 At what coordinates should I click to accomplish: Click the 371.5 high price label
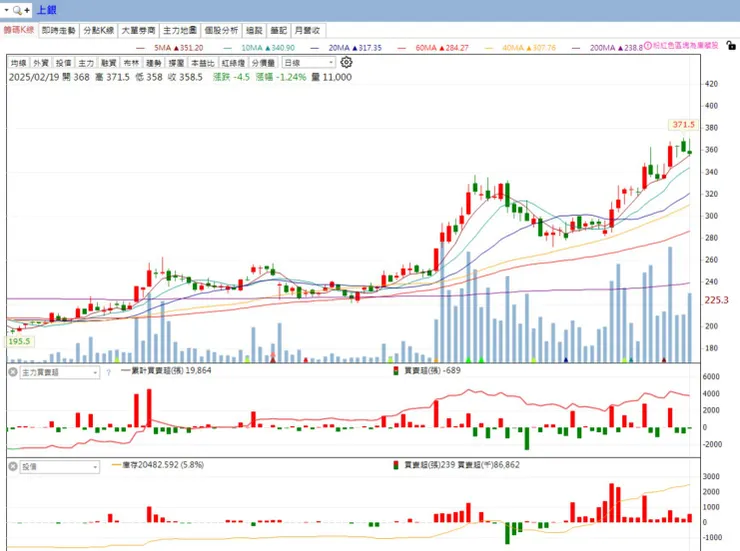(x=683, y=125)
